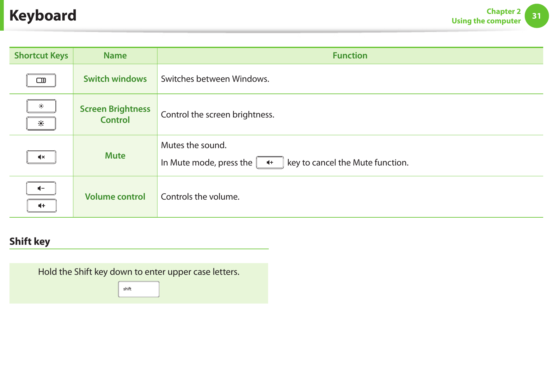Click the page number 31 badge
The height and width of the screenshot is (392, 553).
click(x=537, y=16)
